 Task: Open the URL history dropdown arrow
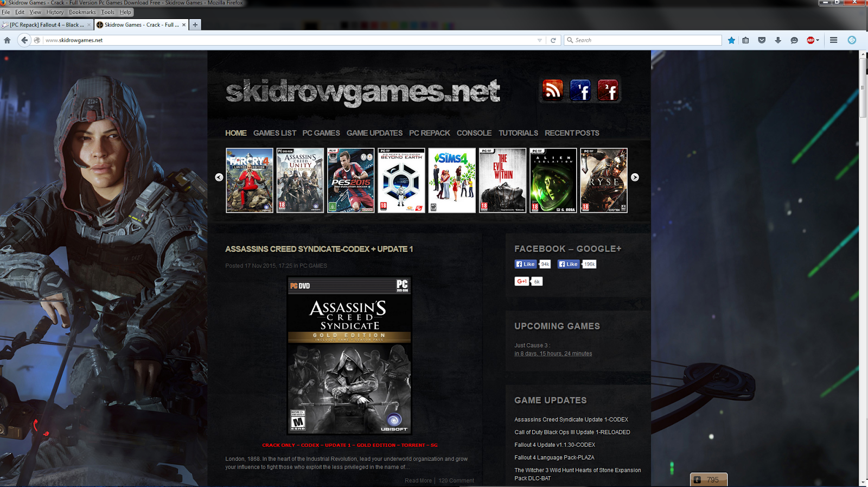point(539,40)
